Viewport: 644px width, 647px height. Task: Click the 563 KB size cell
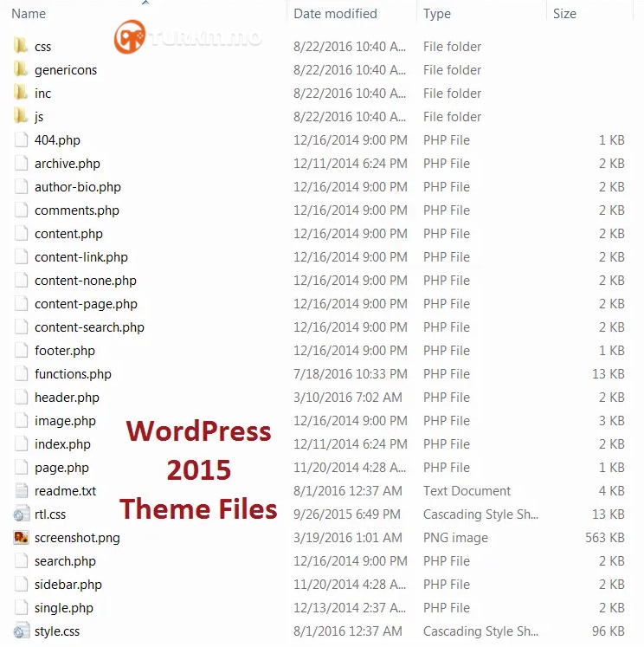[x=605, y=537]
